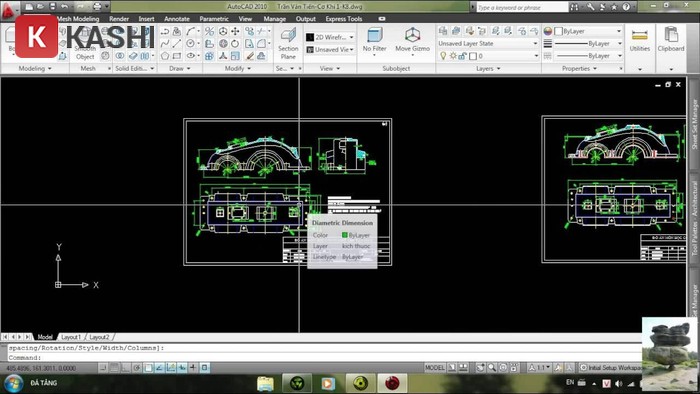
Task: Toggle Snap Mode in status bar
Action: point(103,368)
